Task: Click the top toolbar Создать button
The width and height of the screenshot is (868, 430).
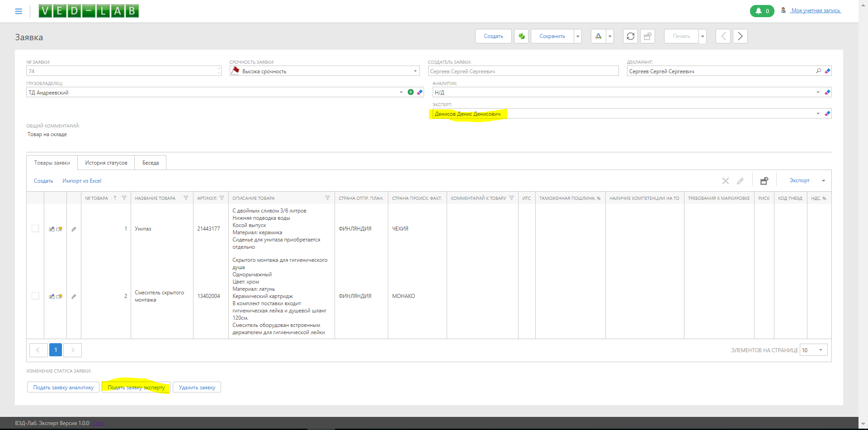Action: coord(493,36)
